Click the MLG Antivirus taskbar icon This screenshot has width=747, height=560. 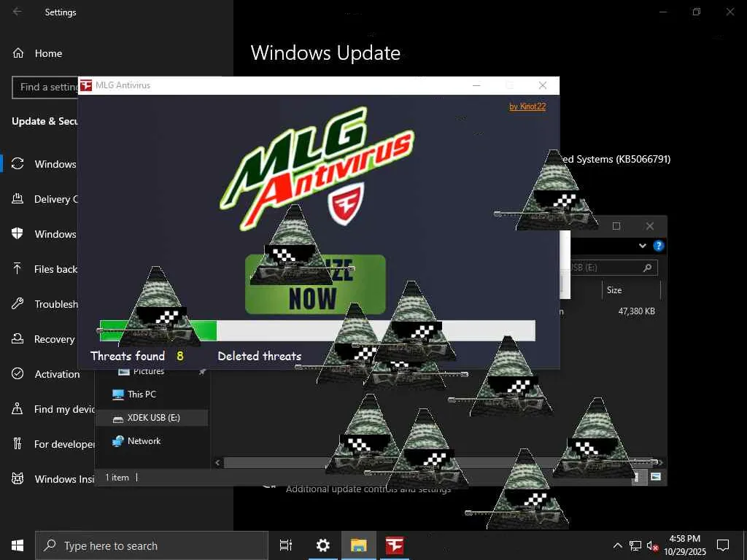coord(395,545)
